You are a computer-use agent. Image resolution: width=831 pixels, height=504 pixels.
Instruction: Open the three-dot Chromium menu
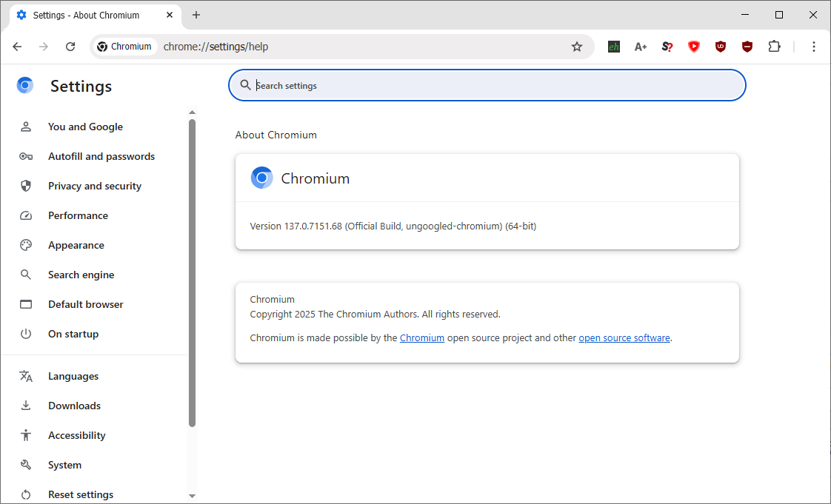coord(813,47)
